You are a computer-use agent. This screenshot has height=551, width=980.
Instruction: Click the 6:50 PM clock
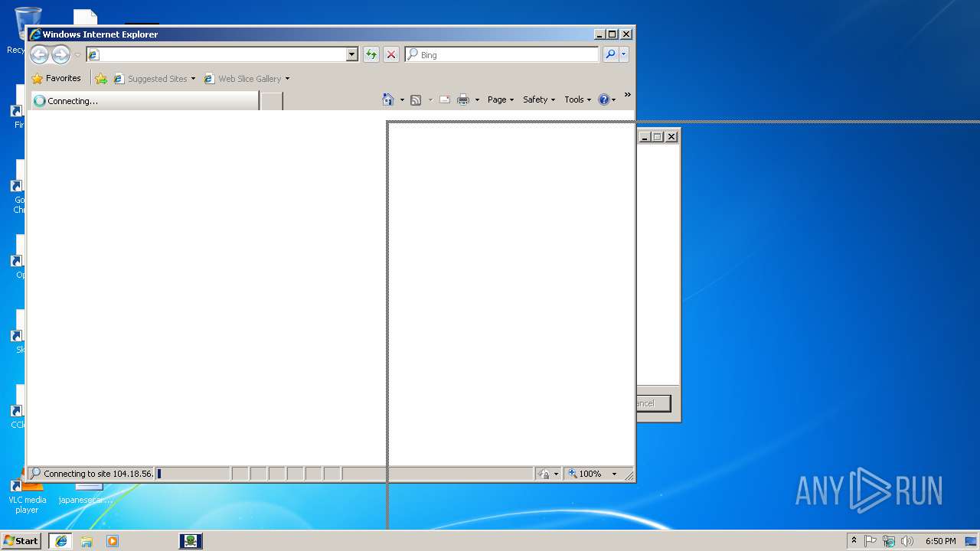940,541
